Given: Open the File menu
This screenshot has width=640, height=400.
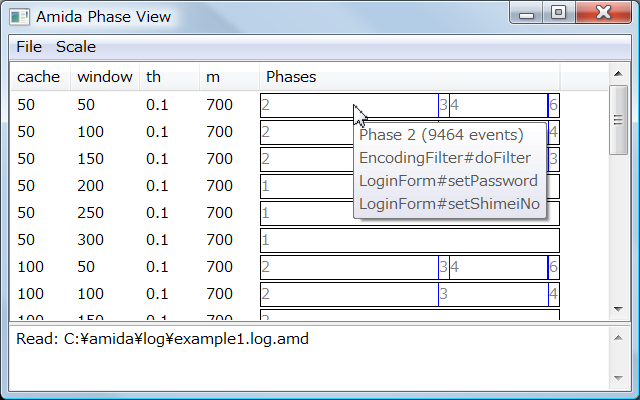Looking at the screenshot, I should point(29,47).
